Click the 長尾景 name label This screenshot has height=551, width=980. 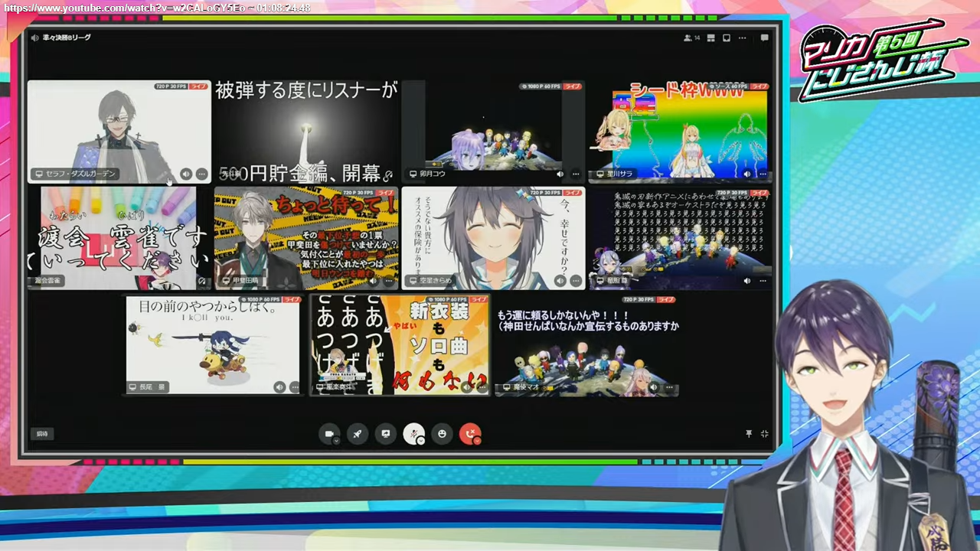click(x=147, y=387)
